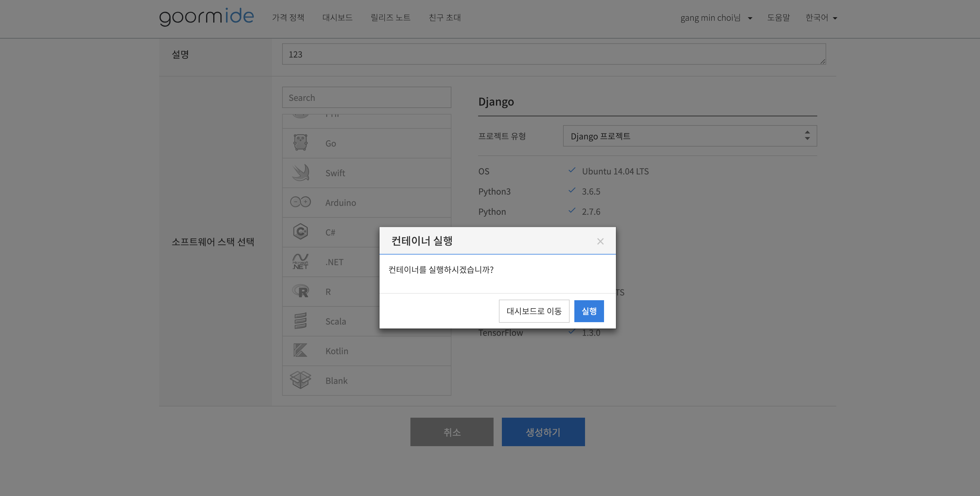
Task: Select the Kotlin K logo icon
Action: coord(300,350)
